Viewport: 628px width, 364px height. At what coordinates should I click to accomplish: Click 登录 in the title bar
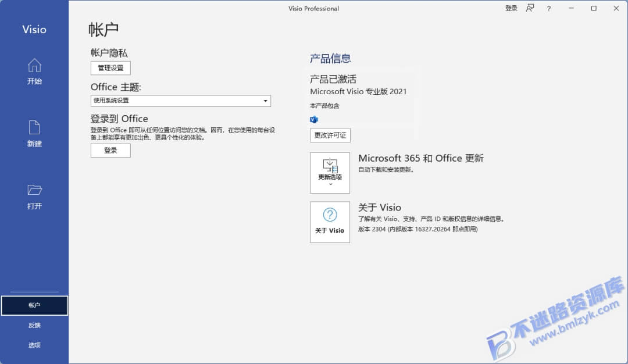[x=511, y=8]
